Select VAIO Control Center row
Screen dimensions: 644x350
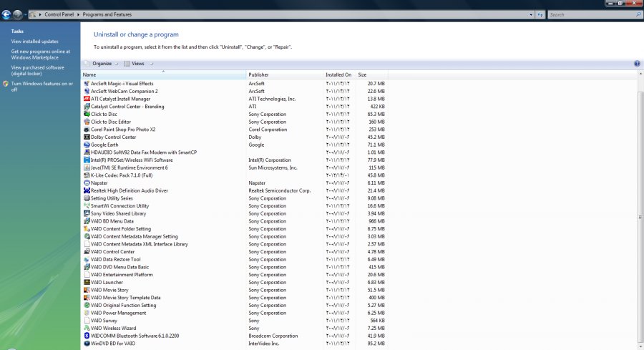coord(234,252)
